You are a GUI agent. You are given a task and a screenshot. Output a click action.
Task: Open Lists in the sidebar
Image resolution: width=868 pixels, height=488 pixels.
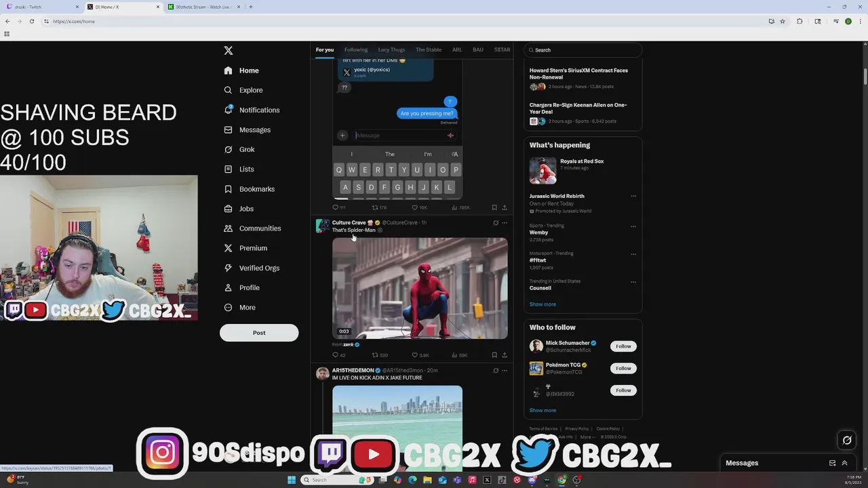(239, 169)
